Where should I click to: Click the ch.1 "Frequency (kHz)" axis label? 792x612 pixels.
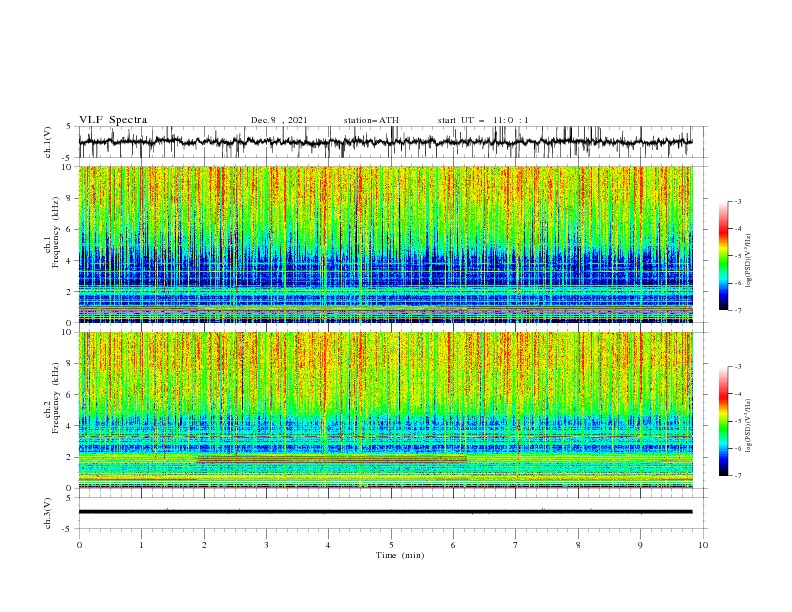56,230
